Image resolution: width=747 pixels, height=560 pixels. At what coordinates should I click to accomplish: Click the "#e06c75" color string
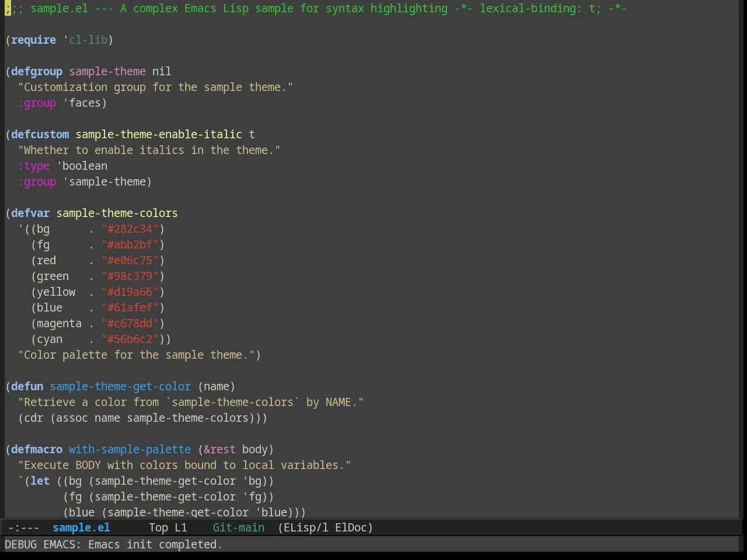coord(130,260)
